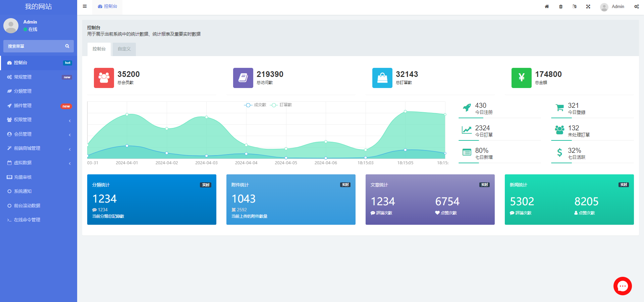Viewport: 644px width, 302px height.
Task: Open the Admin user menu at top right
Action: (612, 7)
